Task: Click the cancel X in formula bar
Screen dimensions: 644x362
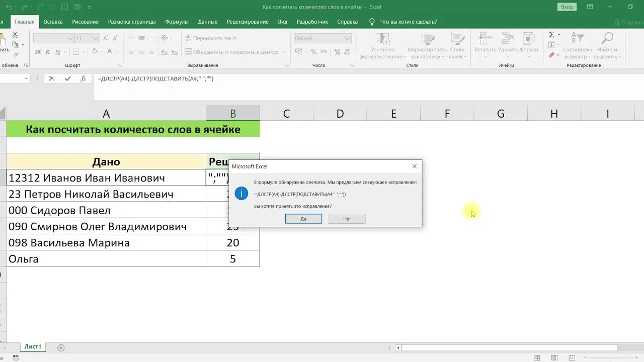Action: pos(51,79)
